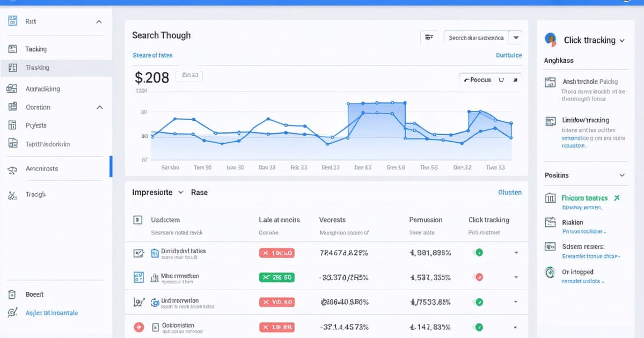Collapse the Positins section in right panel

point(622,175)
